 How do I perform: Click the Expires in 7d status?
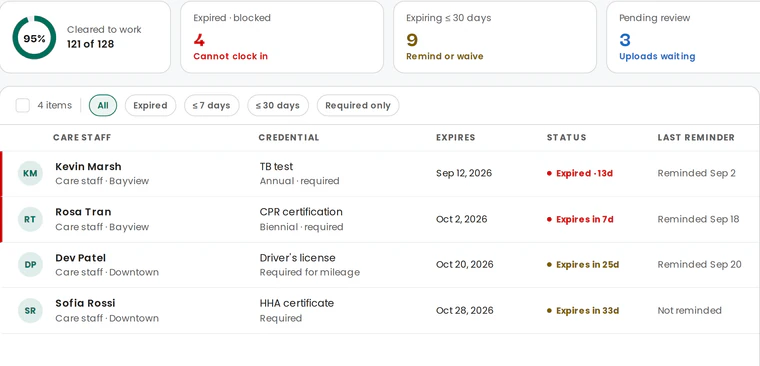580,219
